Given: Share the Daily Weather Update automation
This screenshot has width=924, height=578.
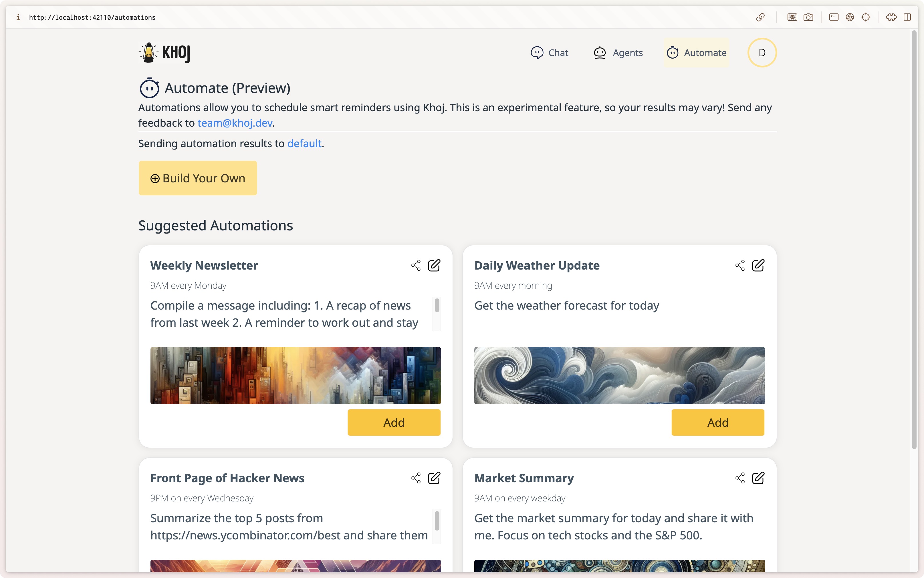Looking at the screenshot, I should pos(740,265).
